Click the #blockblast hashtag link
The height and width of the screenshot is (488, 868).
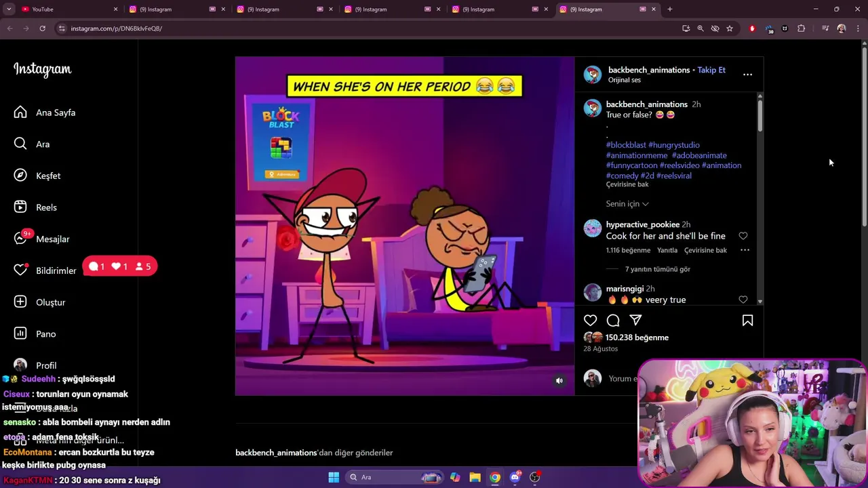coord(626,145)
